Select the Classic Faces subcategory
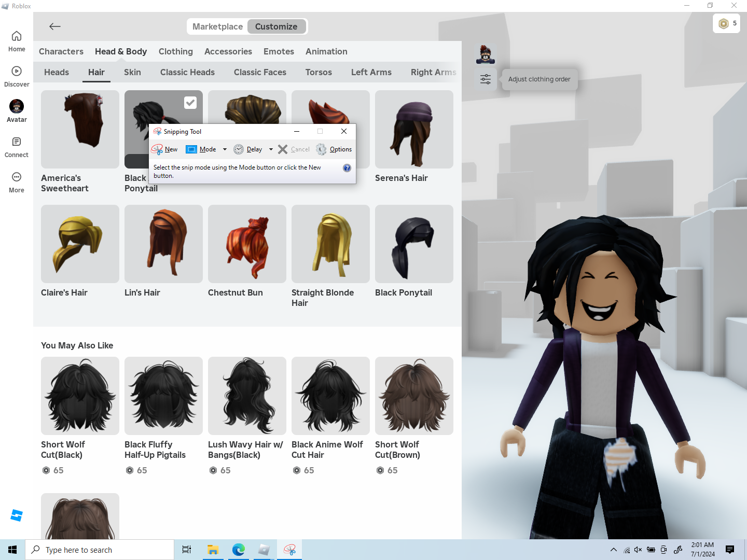This screenshot has height=560, width=747. pyautogui.click(x=260, y=72)
